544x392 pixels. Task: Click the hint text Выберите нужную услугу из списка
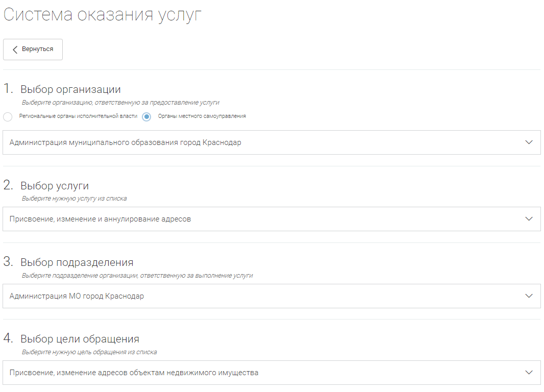pos(74,199)
